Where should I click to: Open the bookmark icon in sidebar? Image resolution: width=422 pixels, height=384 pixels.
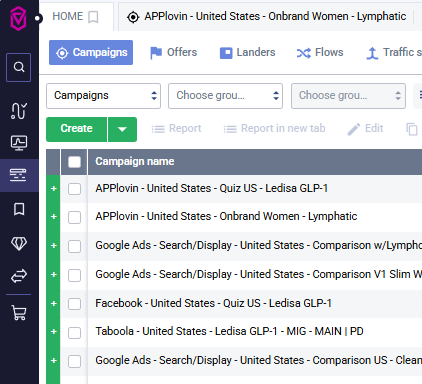pos(19,209)
